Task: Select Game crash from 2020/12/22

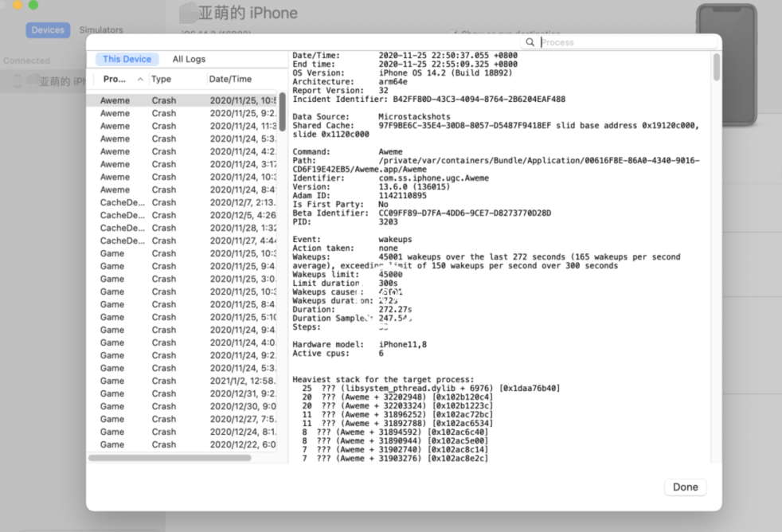Action: point(182,444)
